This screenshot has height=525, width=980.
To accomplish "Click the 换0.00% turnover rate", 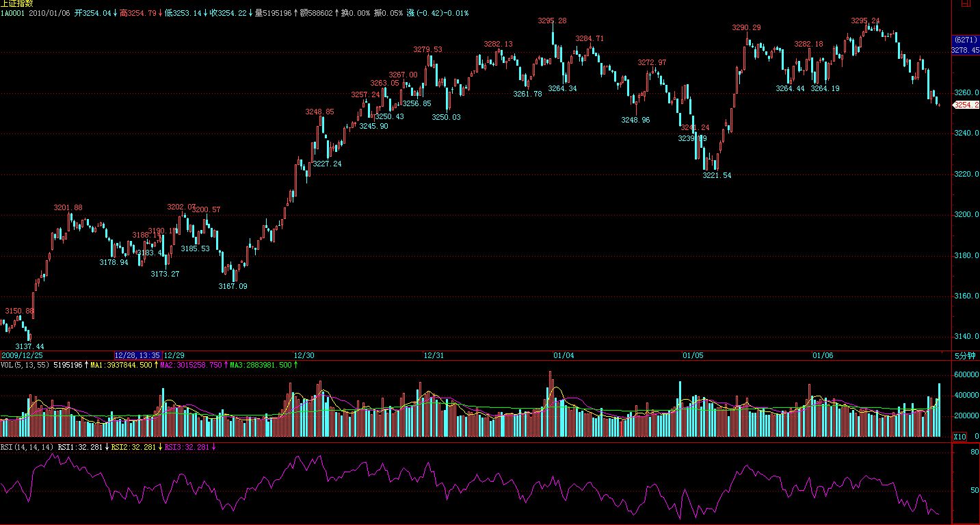I will (x=356, y=12).
